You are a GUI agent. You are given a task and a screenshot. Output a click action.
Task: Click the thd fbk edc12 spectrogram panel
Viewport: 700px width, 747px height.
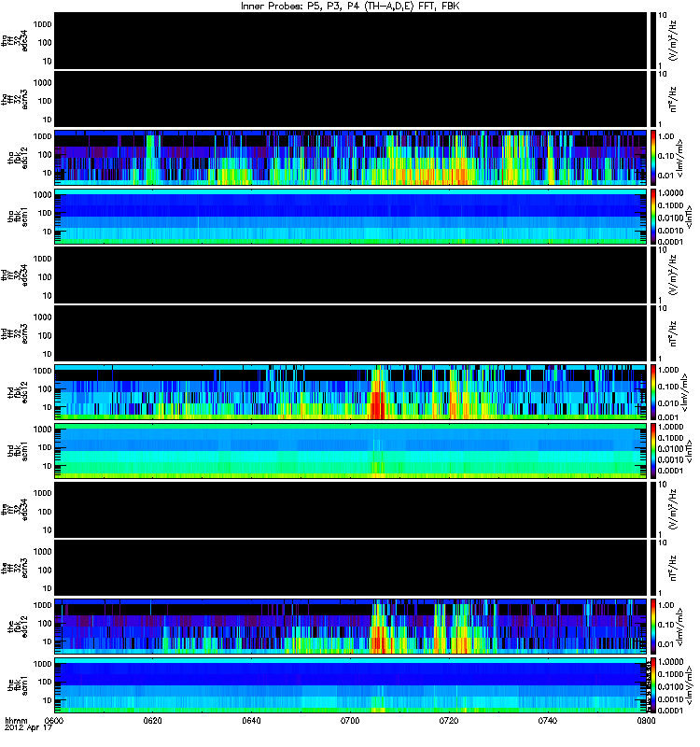click(351, 392)
